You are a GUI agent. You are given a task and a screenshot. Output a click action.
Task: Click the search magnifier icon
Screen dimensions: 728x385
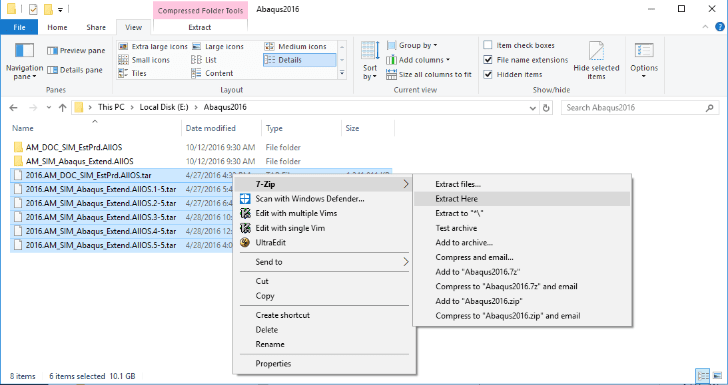click(x=709, y=108)
